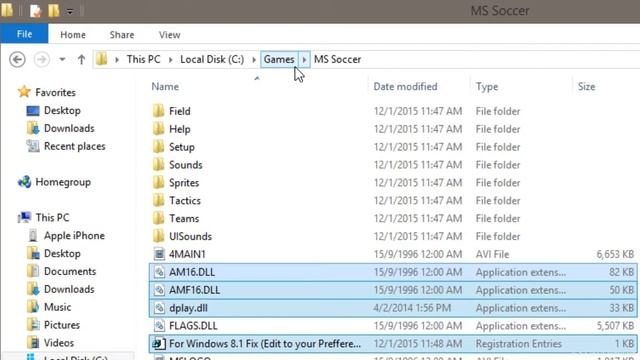Click the 50 KB size value
Viewport: 640px width, 360px height.
622,290
